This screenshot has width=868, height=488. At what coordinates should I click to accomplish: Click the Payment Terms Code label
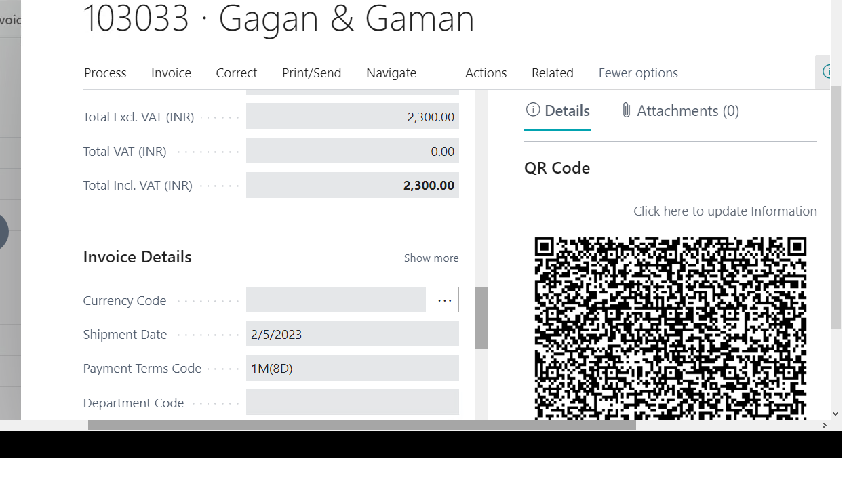tap(142, 368)
